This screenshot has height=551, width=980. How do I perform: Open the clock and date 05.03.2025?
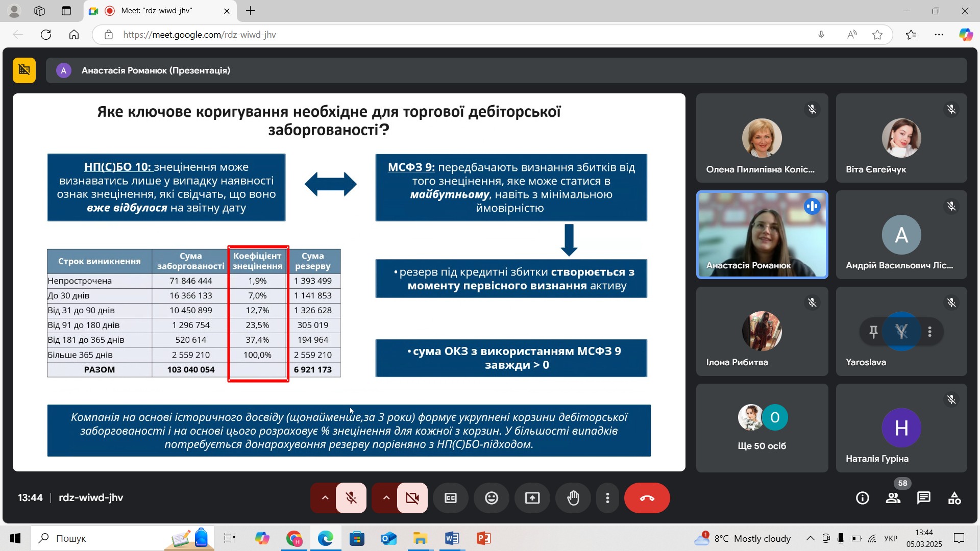click(x=924, y=538)
